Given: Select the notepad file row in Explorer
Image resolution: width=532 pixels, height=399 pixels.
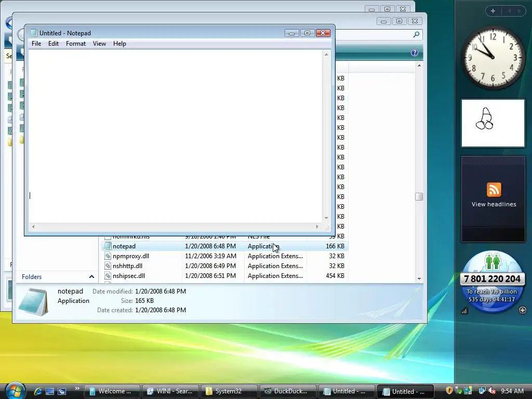Looking at the screenshot, I should click(224, 246).
